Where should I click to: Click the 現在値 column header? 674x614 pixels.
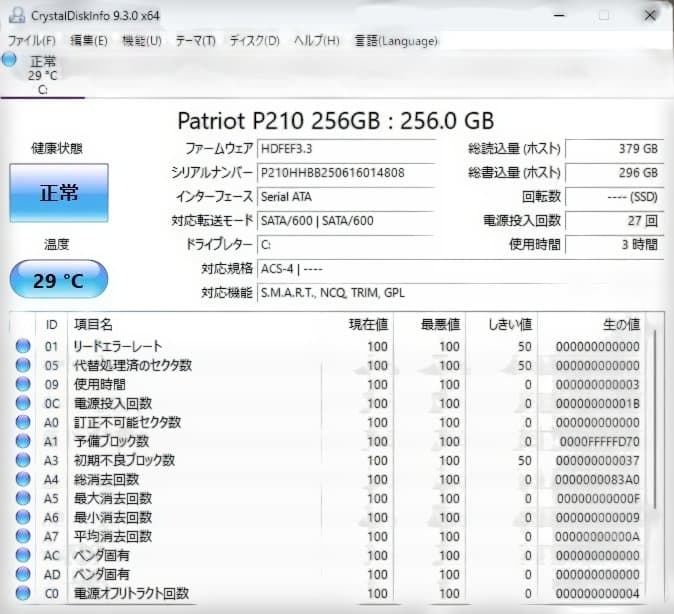[x=358, y=324]
